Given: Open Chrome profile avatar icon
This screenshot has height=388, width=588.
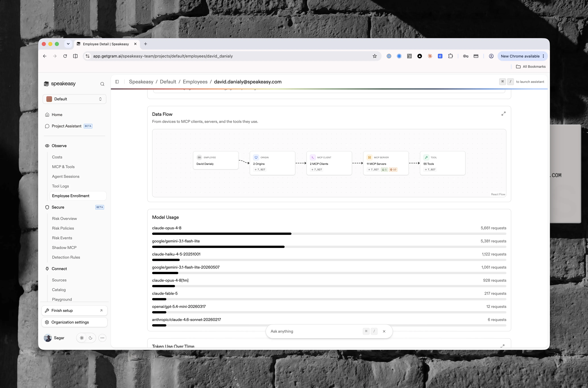Looking at the screenshot, I should tap(491, 56).
